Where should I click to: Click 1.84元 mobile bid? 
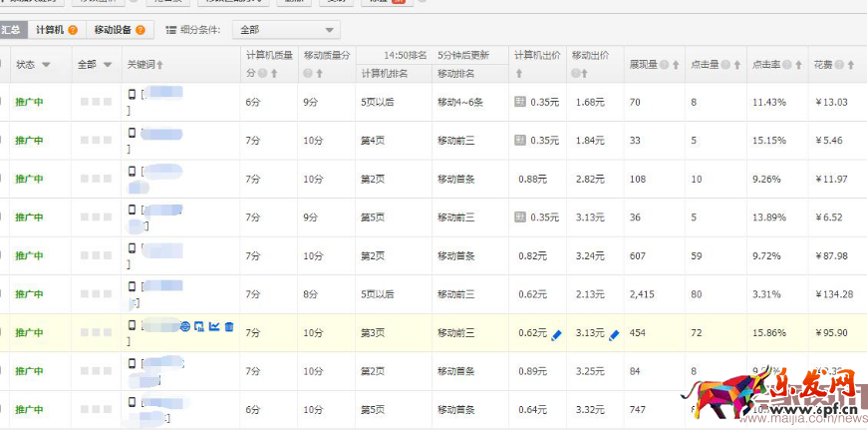coord(590,141)
